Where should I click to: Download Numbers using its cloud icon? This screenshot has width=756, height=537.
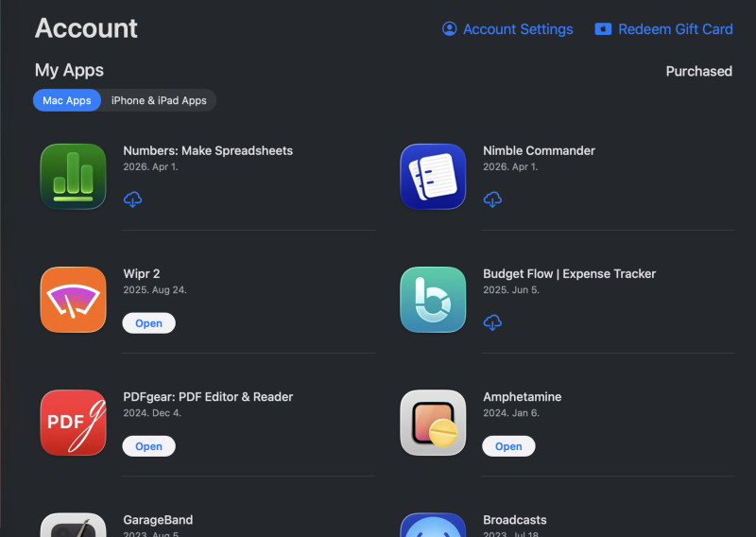click(132, 199)
